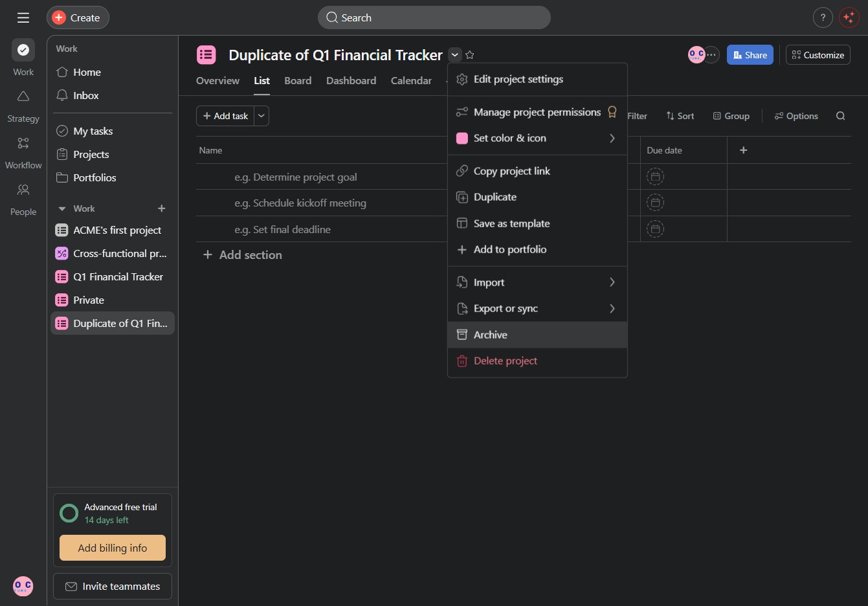Switch to the Board tab
Image resolution: width=868 pixels, height=606 pixels.
click(x=298, y=80)
